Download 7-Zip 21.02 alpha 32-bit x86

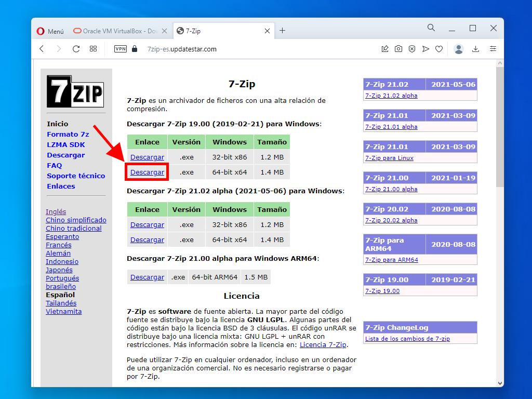147,225
